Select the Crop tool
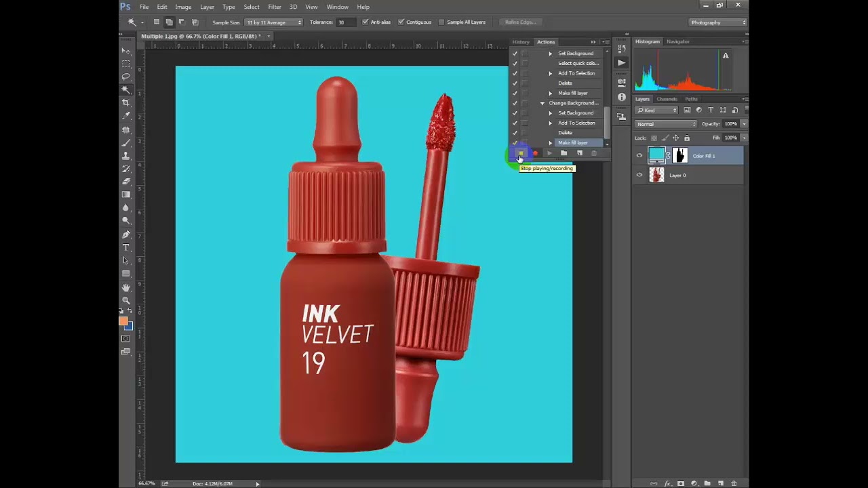Screen dimensions: 868x488 [x=126, y=102]
